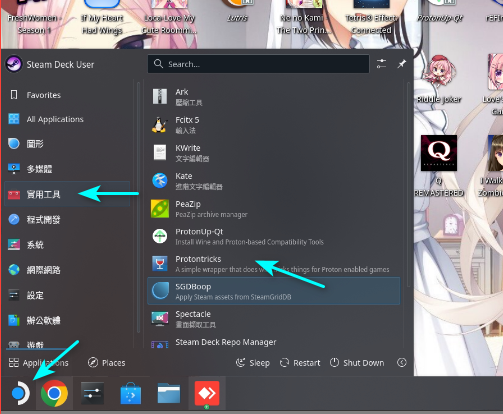
Task: Launch Google Chrome from the taskbar
Action: point(54,393)
